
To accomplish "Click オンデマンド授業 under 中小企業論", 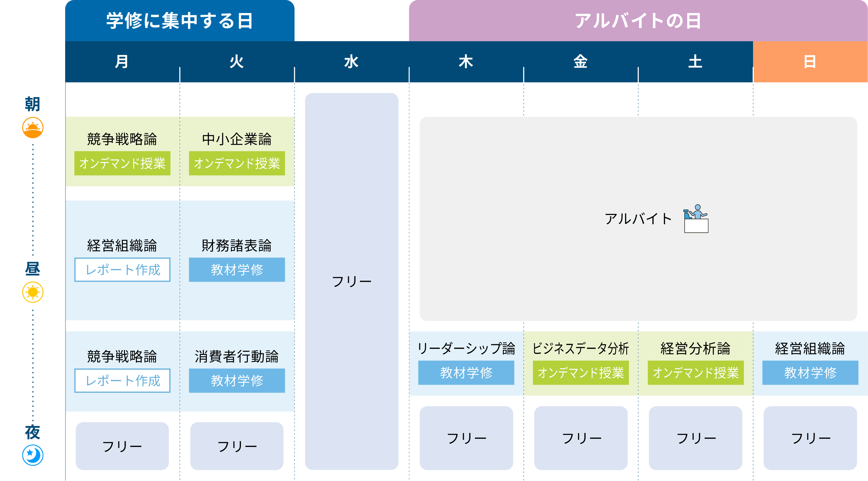I will tap(237, 163).
